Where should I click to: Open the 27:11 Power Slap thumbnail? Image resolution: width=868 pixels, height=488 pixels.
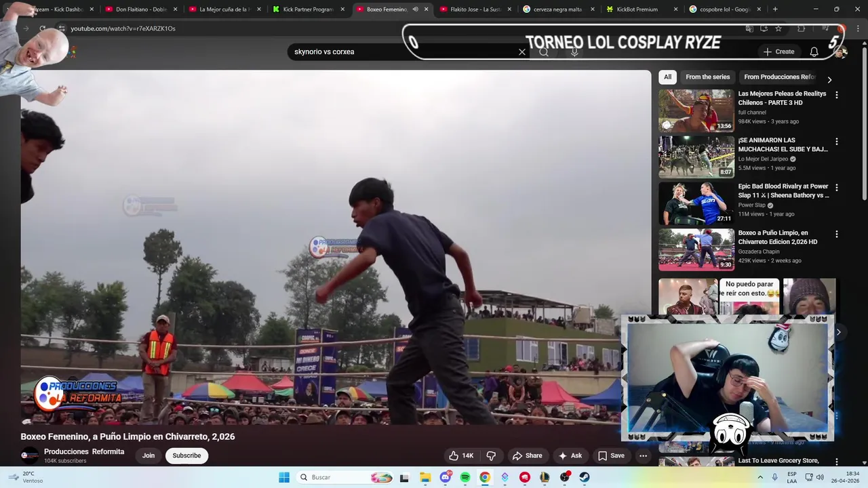pyautogui.click(x=696, y=203)
